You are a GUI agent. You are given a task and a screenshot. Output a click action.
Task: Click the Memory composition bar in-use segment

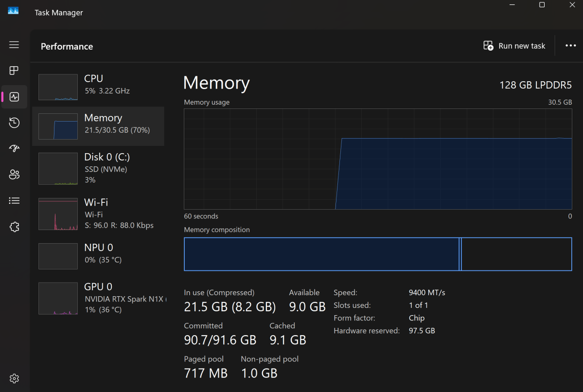pos(321,254)
